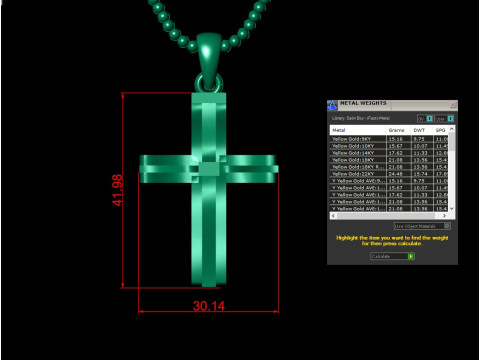Select the pendant bail above the cross
480x360 pixels.
pos(209,61)
